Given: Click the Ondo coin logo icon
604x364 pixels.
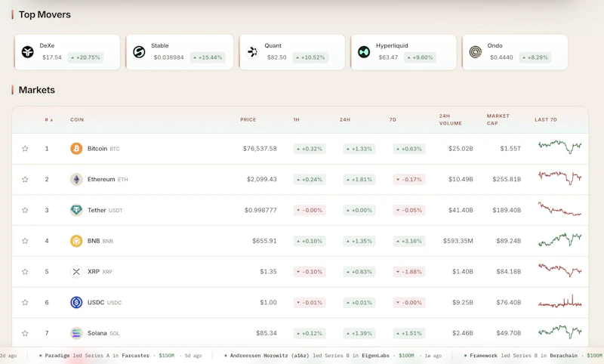Looking at the screenshot, I should click(476, 51).
